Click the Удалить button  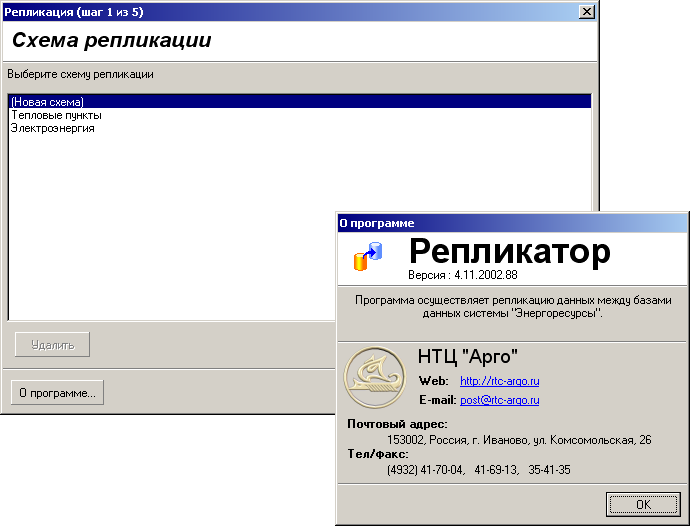52,345
